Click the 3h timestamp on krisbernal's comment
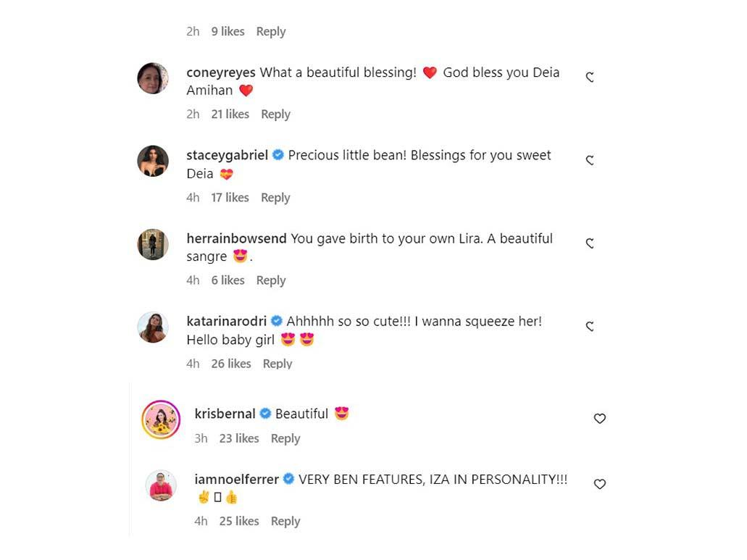Viewport: 747px width, 560px height. (201, 438)
